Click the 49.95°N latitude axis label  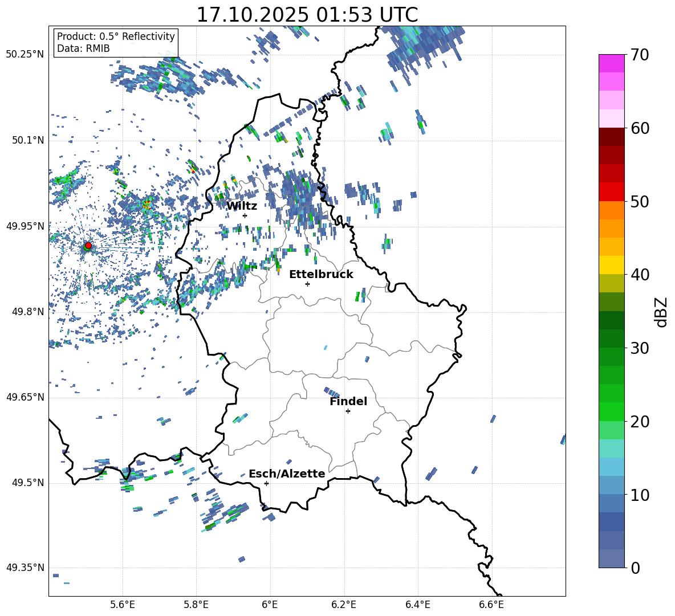point(26,226)
